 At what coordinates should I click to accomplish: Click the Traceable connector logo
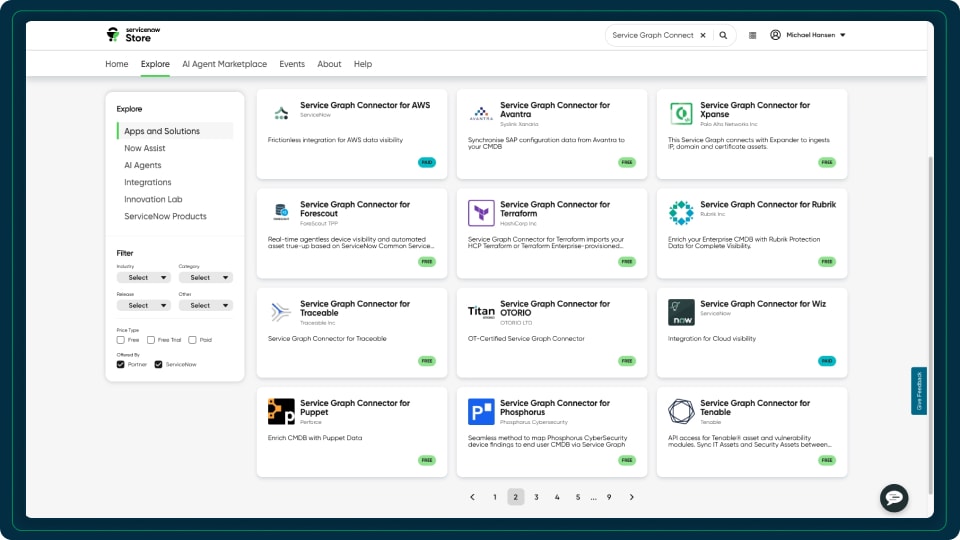tap(281, 312)
